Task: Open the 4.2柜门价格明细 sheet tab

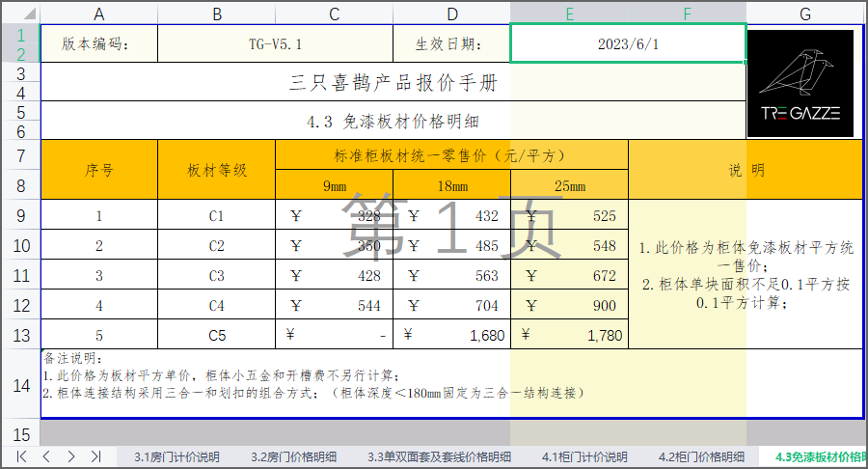Action: click(701, 457)
